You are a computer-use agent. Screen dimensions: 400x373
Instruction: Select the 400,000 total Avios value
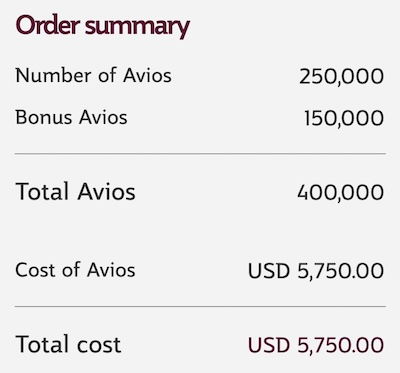[x=340, y=193]
